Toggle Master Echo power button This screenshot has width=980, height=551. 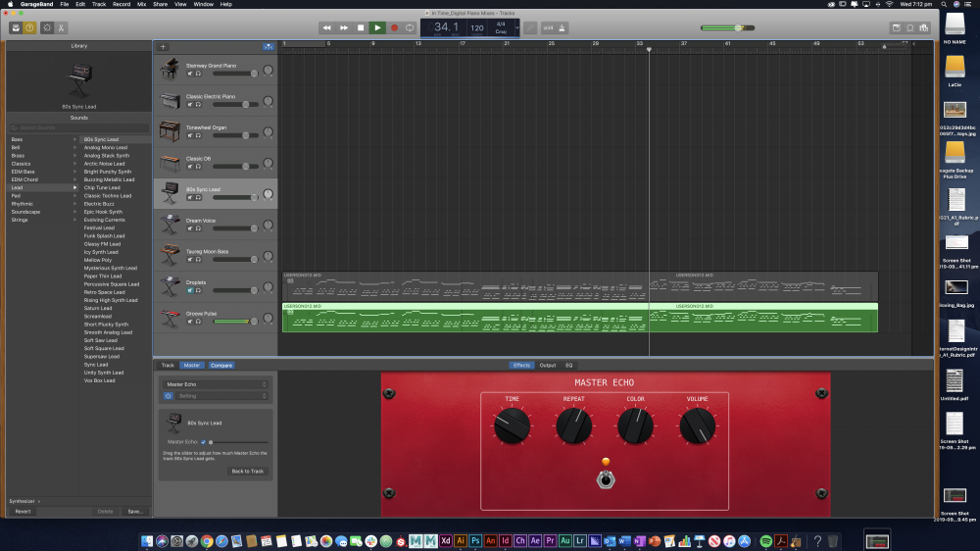coord(169,396)
